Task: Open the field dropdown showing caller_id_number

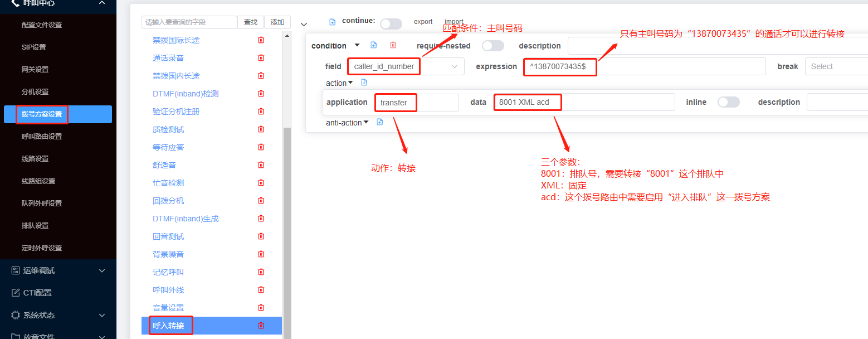Action: click(x=406, y=66)
